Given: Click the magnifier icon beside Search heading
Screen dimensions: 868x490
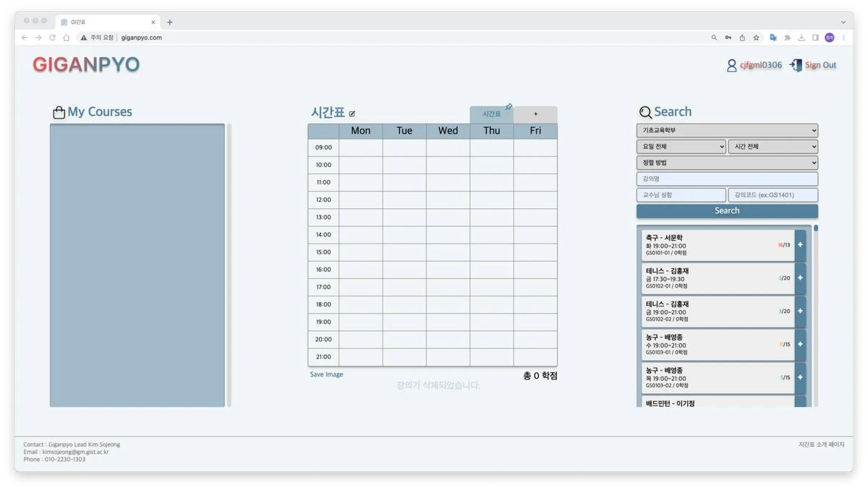Looking at the screenshot, I should 645,112.
